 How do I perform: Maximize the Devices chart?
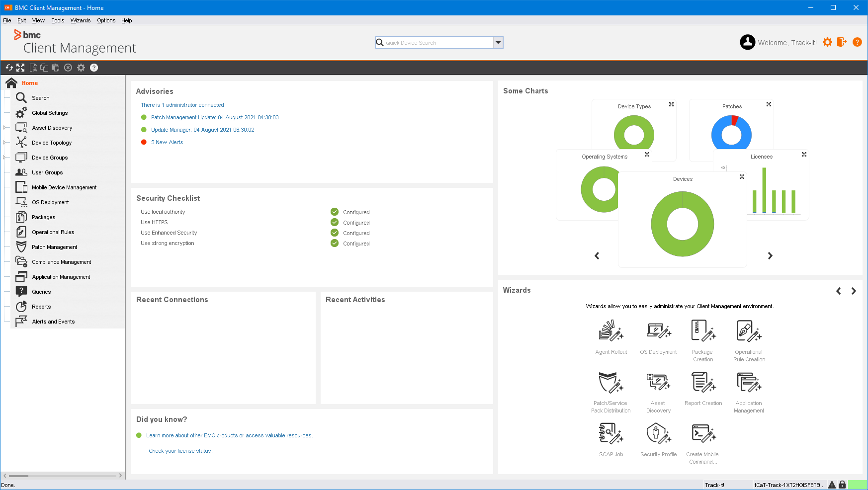[742, 177]
